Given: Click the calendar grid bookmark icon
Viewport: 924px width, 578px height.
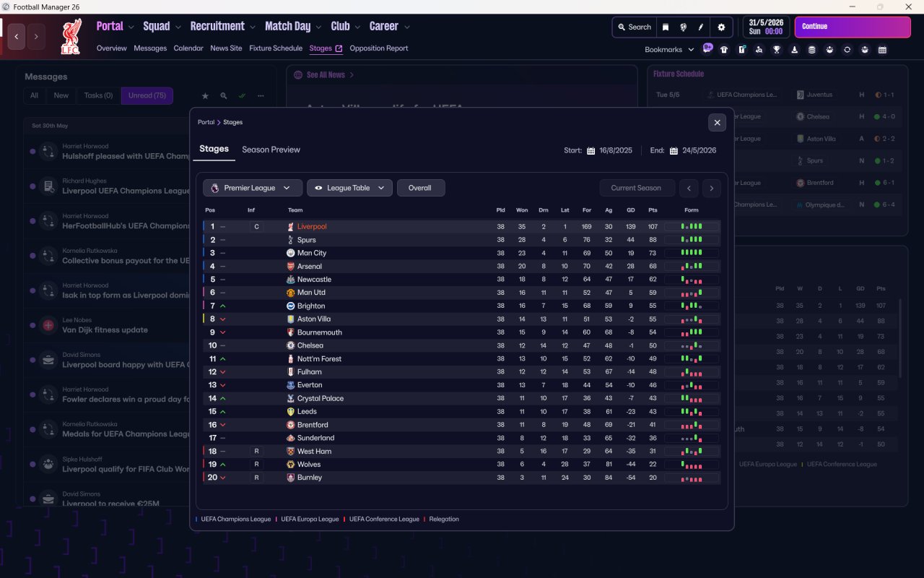Looking at the screenshot, I should click(882, 50).
